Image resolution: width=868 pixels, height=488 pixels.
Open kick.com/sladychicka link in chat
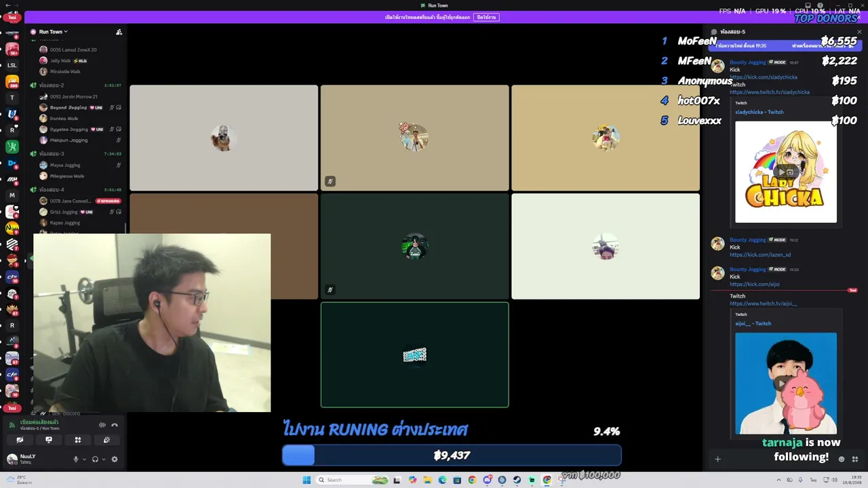764,77
